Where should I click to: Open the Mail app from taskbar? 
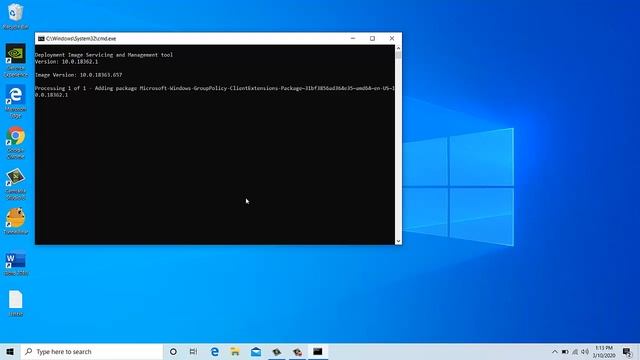tap(256, 351)
